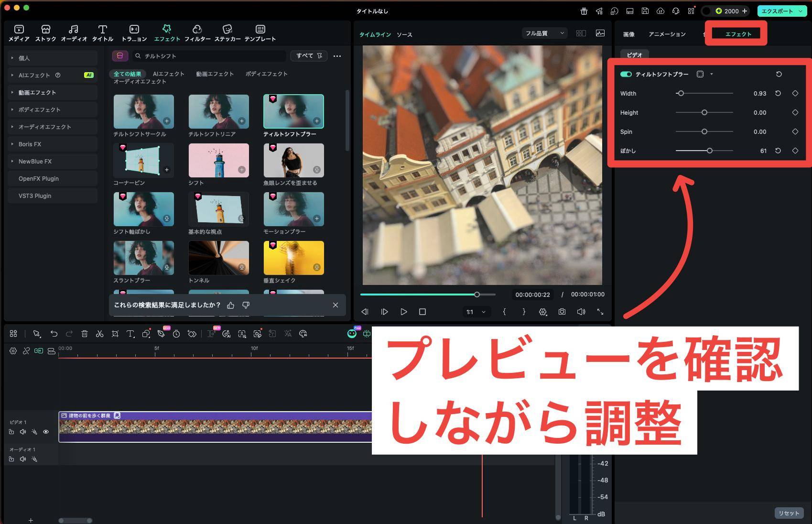Toggle the green auto ripple link icon

click(39, 351)
